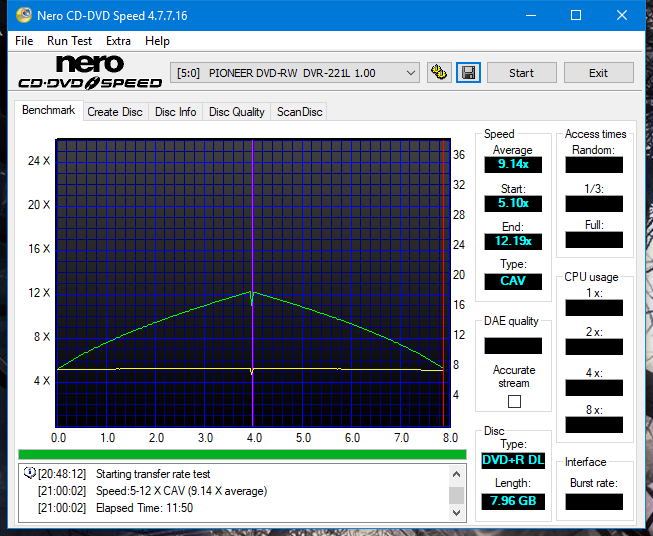Click the Full access time field

pyautogui.click(x=594, y=240)
